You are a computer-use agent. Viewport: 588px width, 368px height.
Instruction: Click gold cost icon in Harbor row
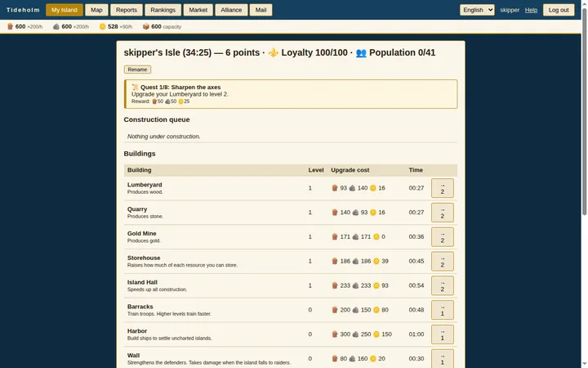(x=376, y=334)
